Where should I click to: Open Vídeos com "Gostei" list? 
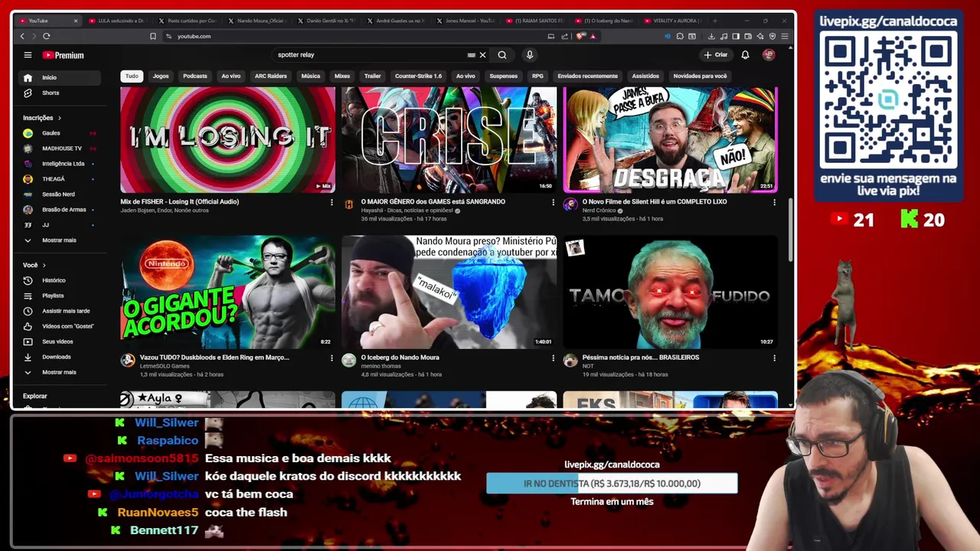(60, 326)
